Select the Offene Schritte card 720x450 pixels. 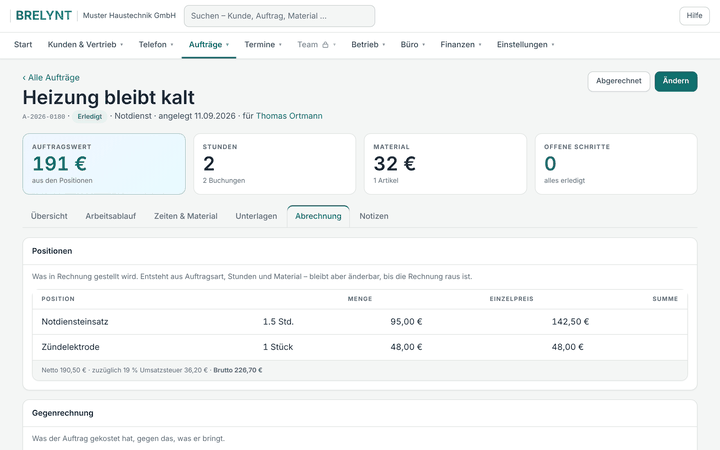click(x=616, y=164)
